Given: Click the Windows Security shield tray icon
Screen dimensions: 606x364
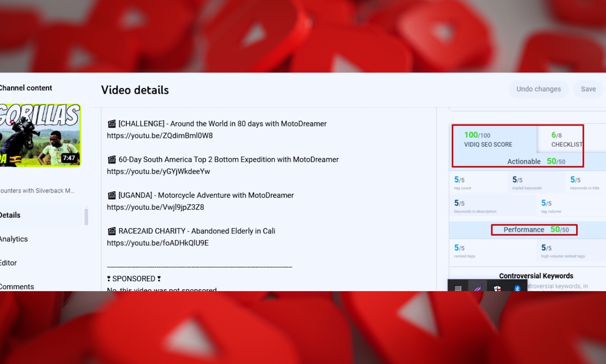Looking at the screenshot, I should [x=498, y=288].
